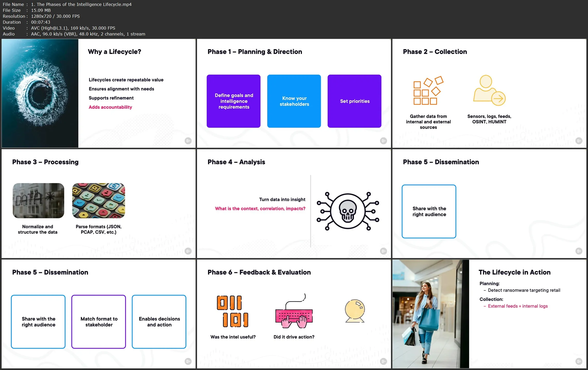Click the play badge on Phase 3 Processing slide
The width and height of the screenshot is (588, 370).
pos(188,251)
